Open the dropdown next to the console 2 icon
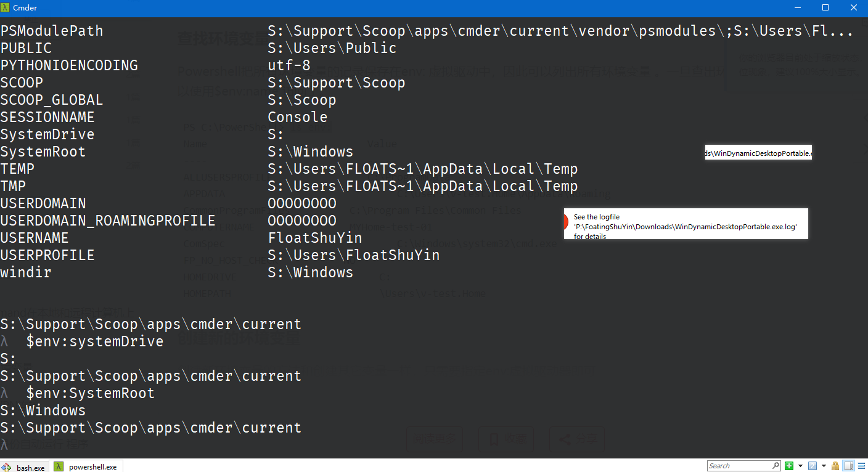Viewport: 868px width, 472px height. tap(824, 466)
